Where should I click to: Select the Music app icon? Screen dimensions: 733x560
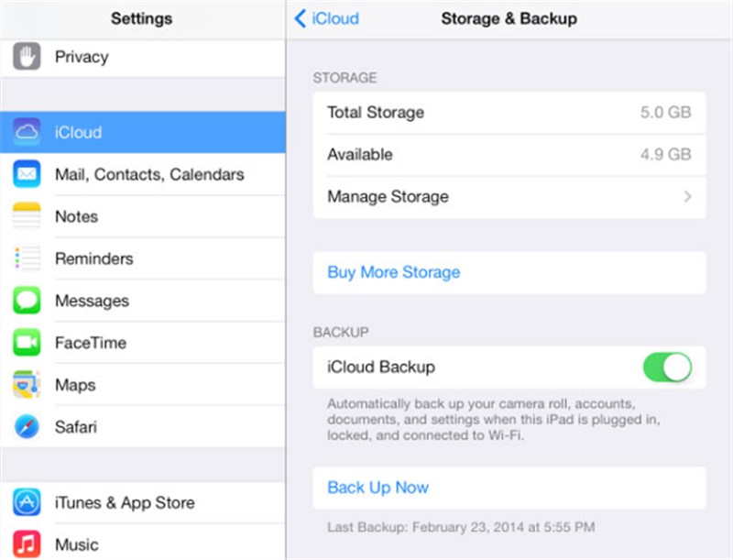click(27, 544)
